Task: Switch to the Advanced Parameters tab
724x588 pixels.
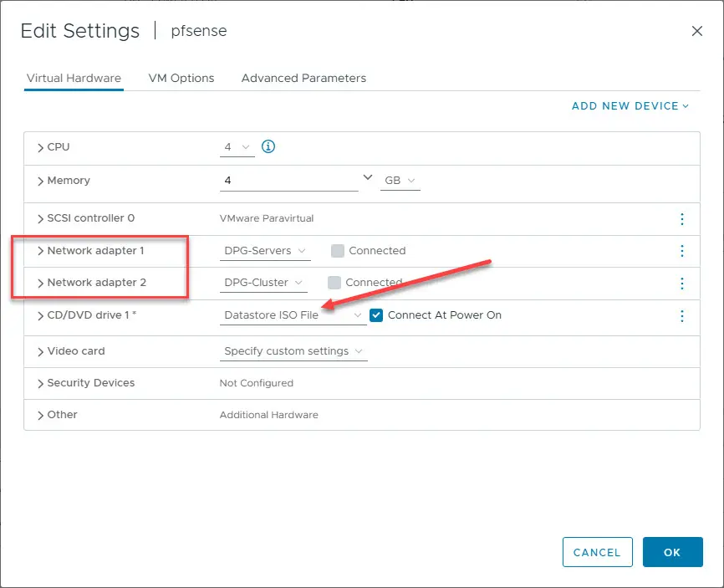Action: coord(303,78)
